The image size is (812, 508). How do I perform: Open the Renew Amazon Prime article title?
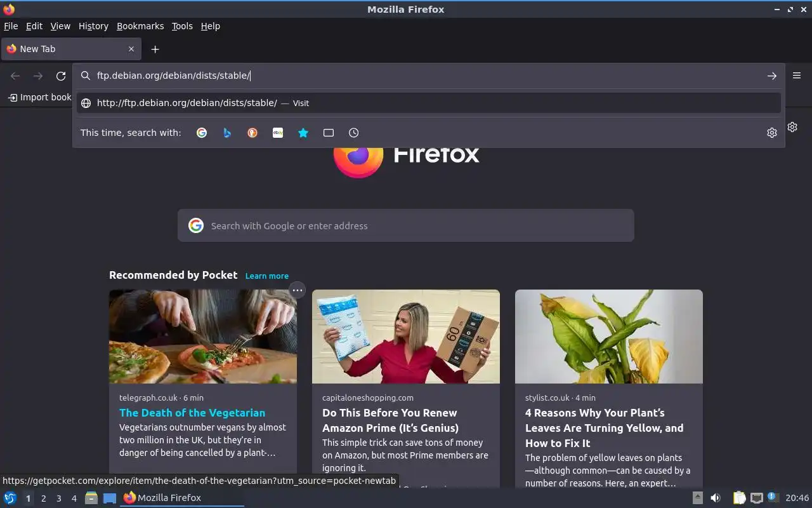tap(390, 420)
